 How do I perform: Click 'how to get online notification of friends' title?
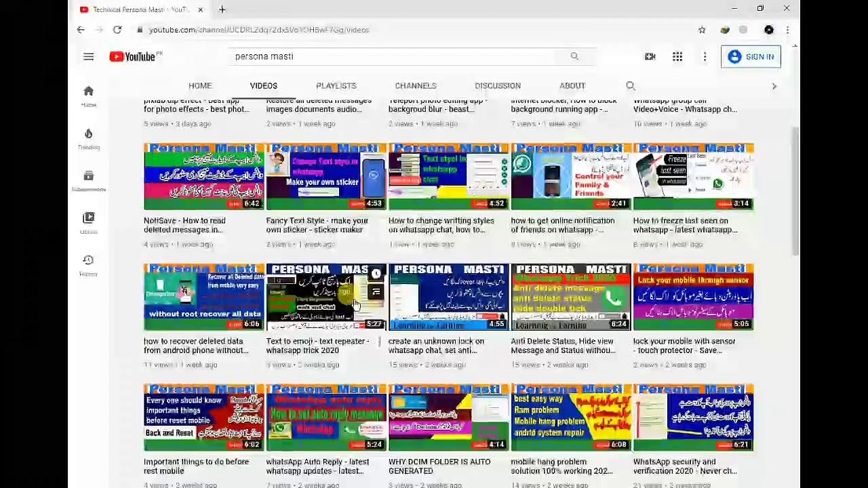[x=563, y=225]
